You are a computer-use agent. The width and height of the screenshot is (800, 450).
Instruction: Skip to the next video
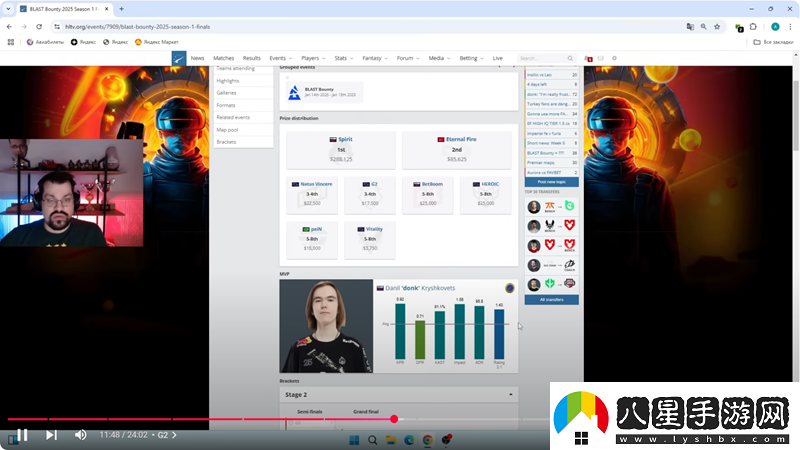[51, 435]
